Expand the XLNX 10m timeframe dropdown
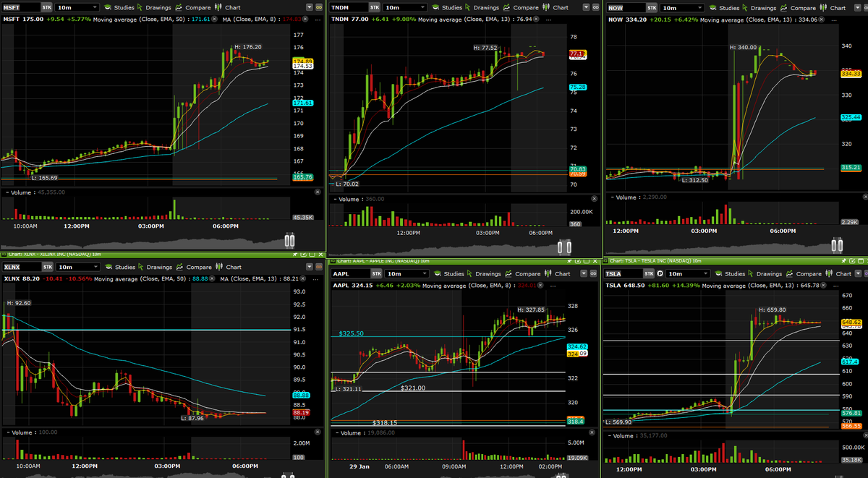Viewport: 868px width, 478px height. point(77,267)
